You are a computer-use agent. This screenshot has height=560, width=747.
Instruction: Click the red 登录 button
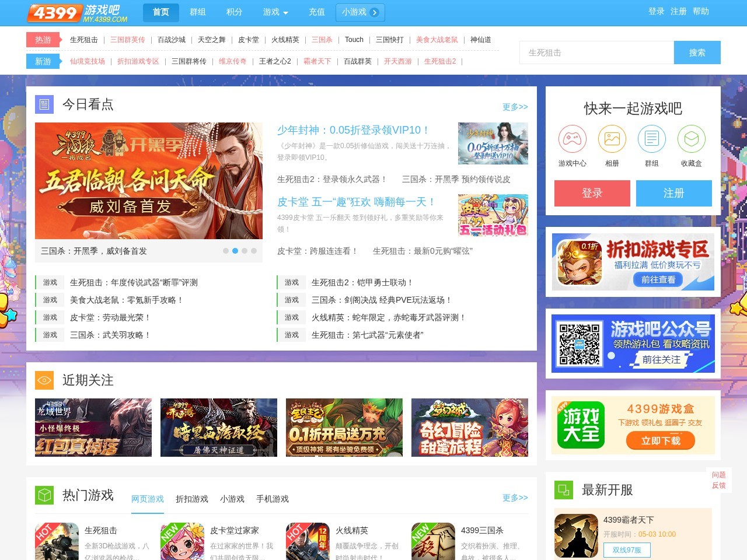(592, 193)
